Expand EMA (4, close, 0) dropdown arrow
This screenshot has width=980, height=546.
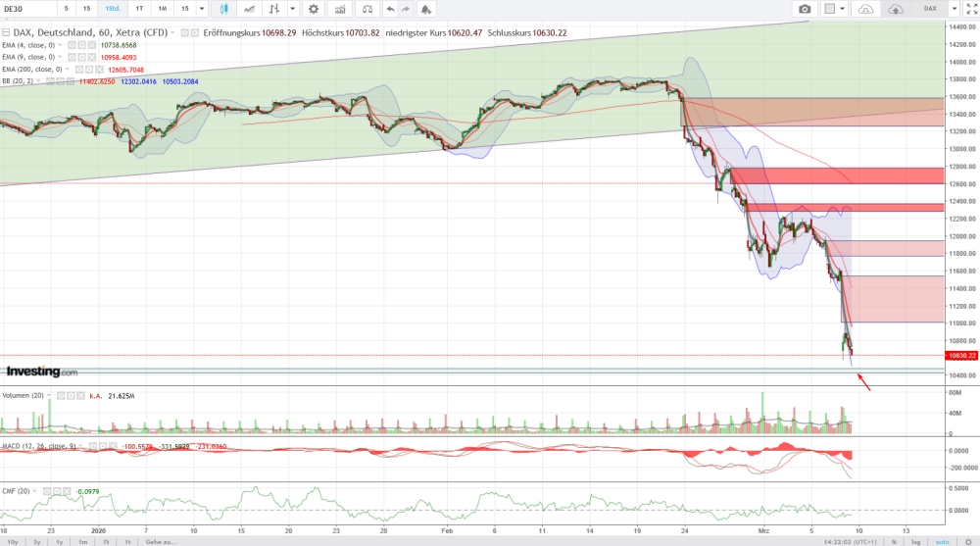coord(60,45)
